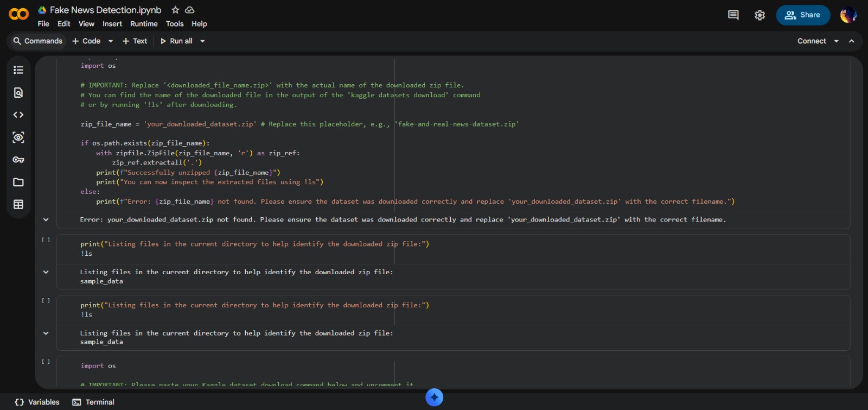Open Find and replace sidebar icon
Viewport: 868px width, 410px height.
click(x=18, y=92)
